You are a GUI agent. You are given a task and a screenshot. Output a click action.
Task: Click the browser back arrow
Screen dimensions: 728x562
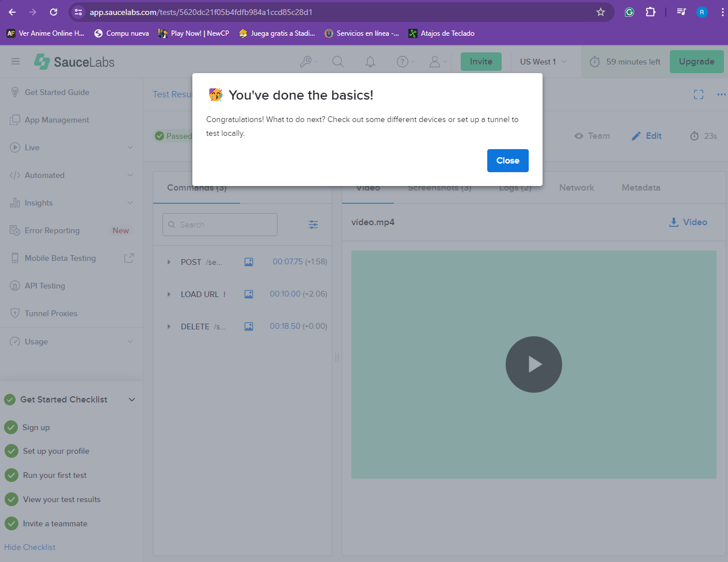click(12, 12)
